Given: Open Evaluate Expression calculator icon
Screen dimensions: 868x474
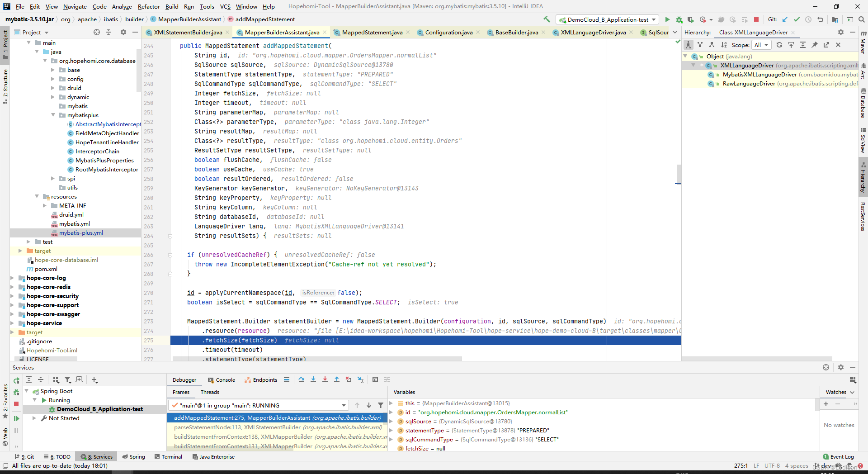Looking at the screenshot, I should [375, 380].
